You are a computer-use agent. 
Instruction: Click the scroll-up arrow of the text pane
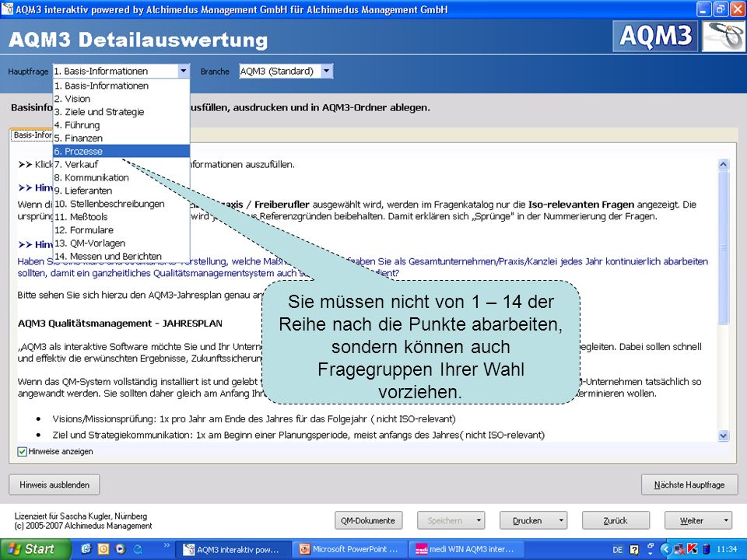(723, 164)
